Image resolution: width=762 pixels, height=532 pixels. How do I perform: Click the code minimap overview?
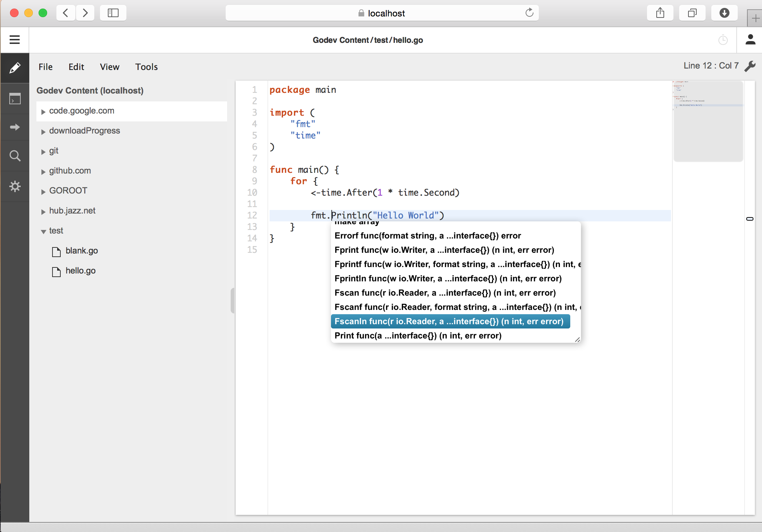(708, 121)
